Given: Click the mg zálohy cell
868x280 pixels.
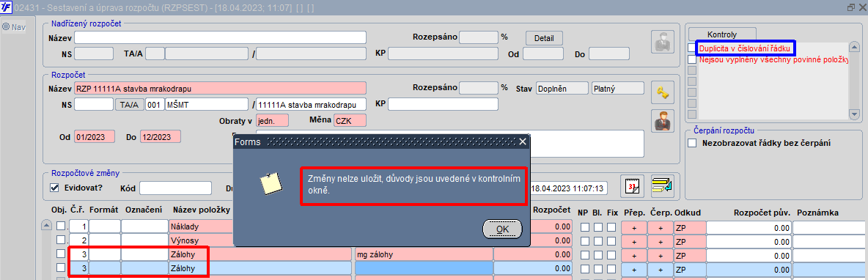Looking at the screenshot, I should pos(424,254).
